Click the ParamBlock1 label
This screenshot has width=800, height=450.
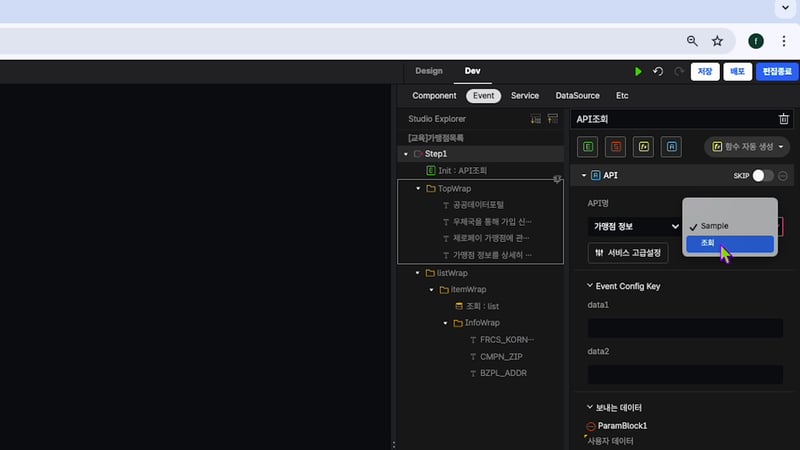pos(622,426)
